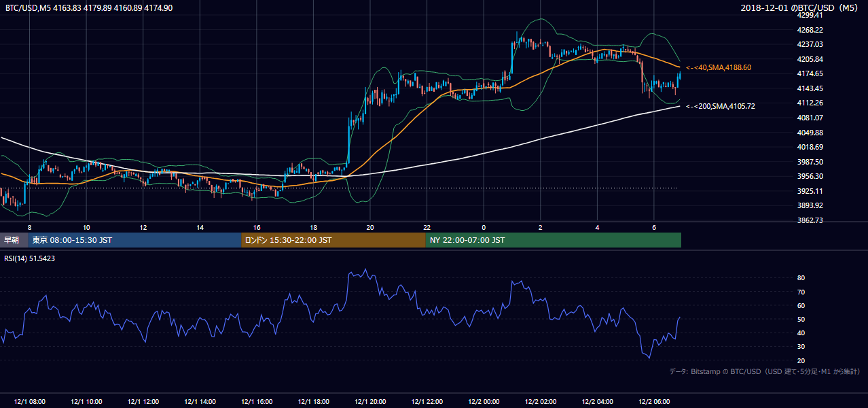The height and width of the screenshot is (408, 868).
Task: Click the bottom time label 12/1 10:00
Action: pyautogui.click(x=86, y=402)
